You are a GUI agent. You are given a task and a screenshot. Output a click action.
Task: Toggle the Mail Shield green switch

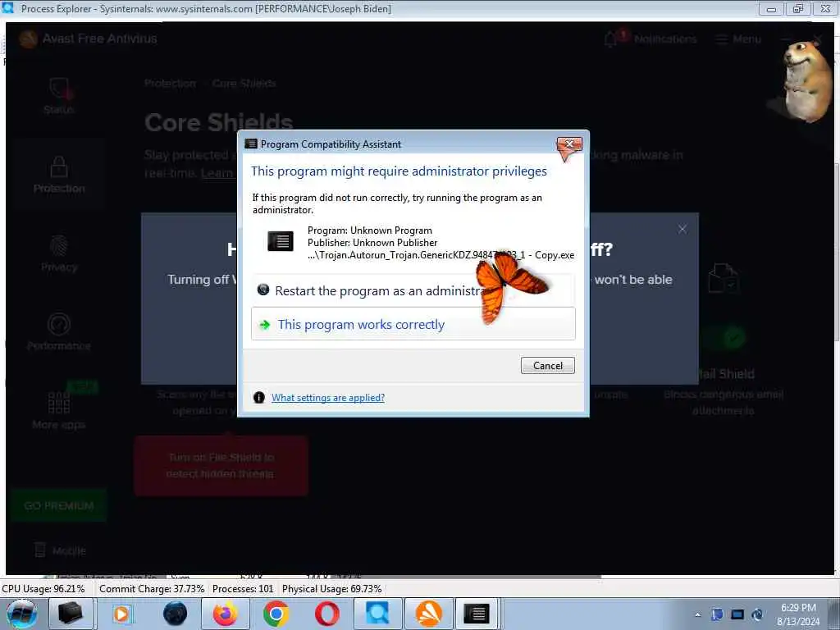tap(725, 338)
